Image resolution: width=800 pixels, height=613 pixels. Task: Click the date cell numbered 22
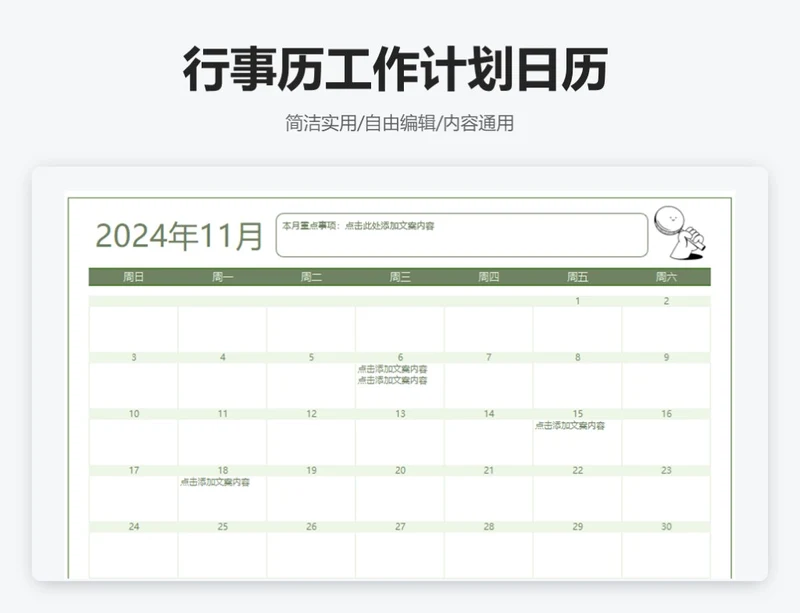tap(578, 471)
